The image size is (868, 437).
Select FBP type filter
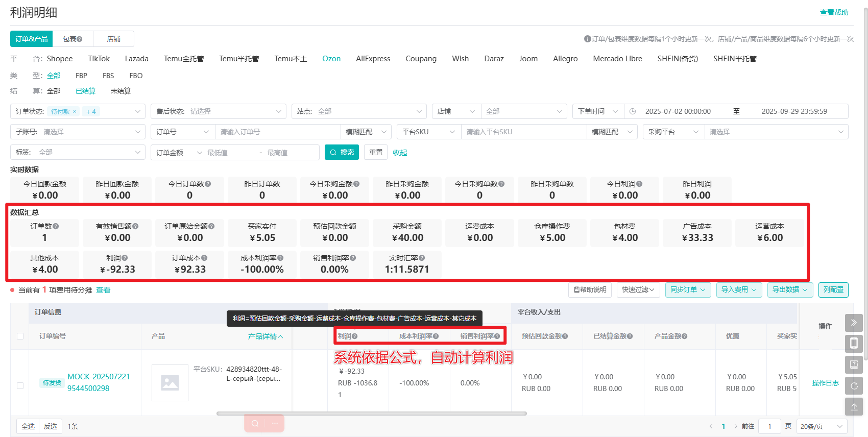tap(81, 76)
